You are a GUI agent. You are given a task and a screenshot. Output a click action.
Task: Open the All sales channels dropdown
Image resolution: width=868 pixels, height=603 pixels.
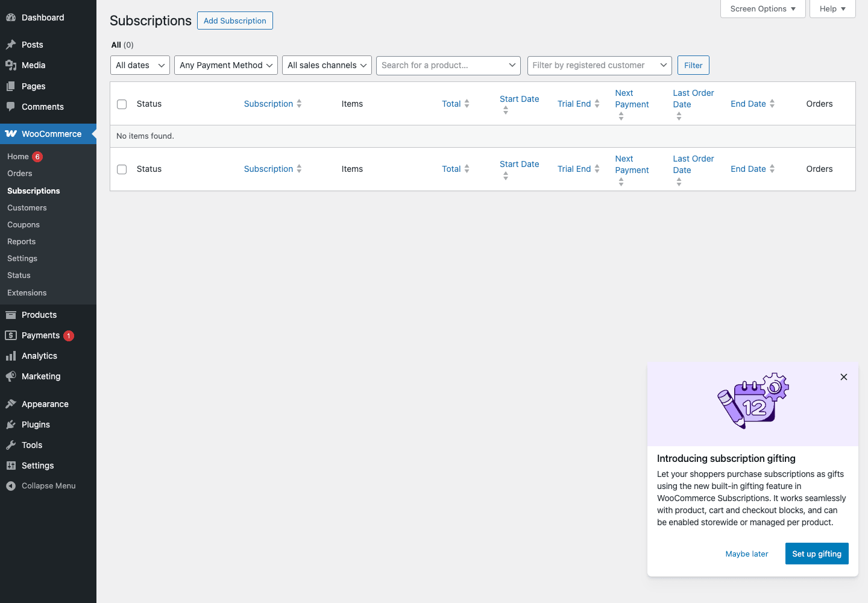(x=327, y=65)
